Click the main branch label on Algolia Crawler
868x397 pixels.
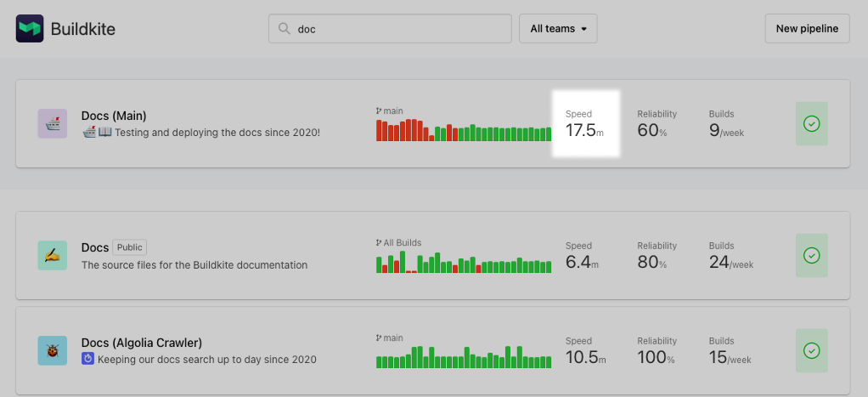tap(393, 337)
